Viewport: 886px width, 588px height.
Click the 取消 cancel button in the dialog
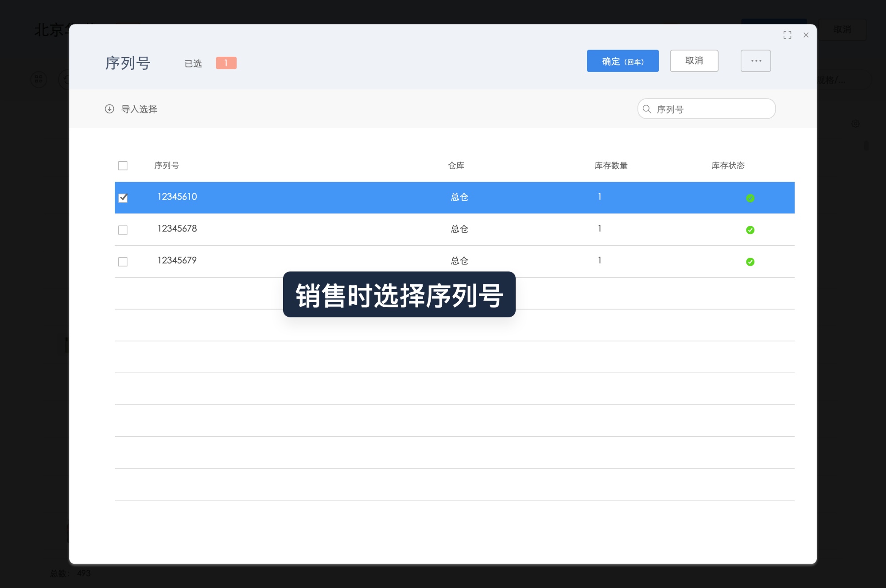pyautogui.click(x=694, y=61)
